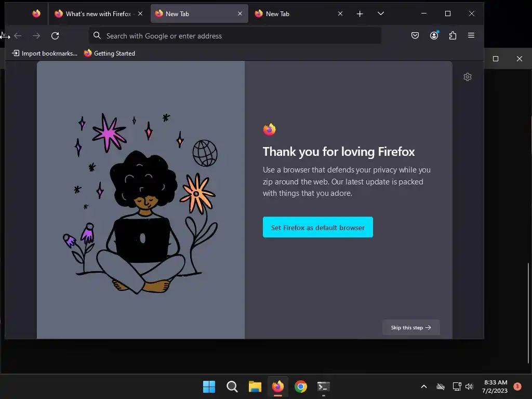532x399 pixels.
Task: Open the notification badge showing 3
Action: (517, 387)
